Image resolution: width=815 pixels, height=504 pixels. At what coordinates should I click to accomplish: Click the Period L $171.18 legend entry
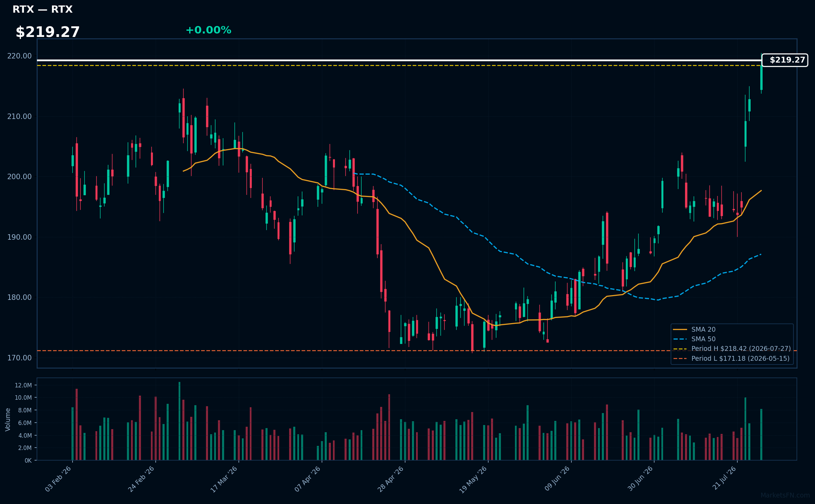click(731, 358)
